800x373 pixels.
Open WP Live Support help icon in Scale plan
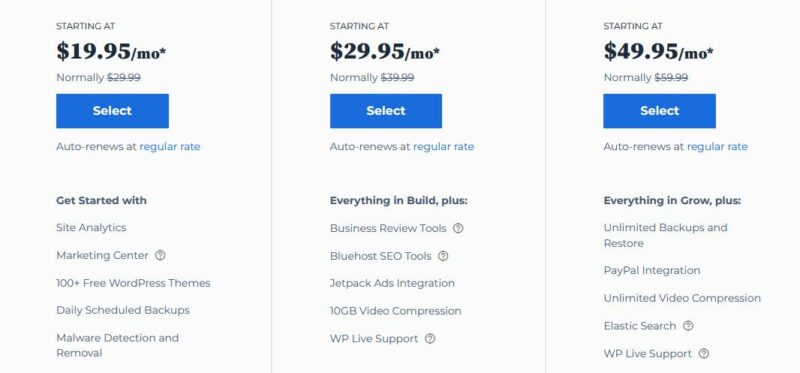(704, 353)
